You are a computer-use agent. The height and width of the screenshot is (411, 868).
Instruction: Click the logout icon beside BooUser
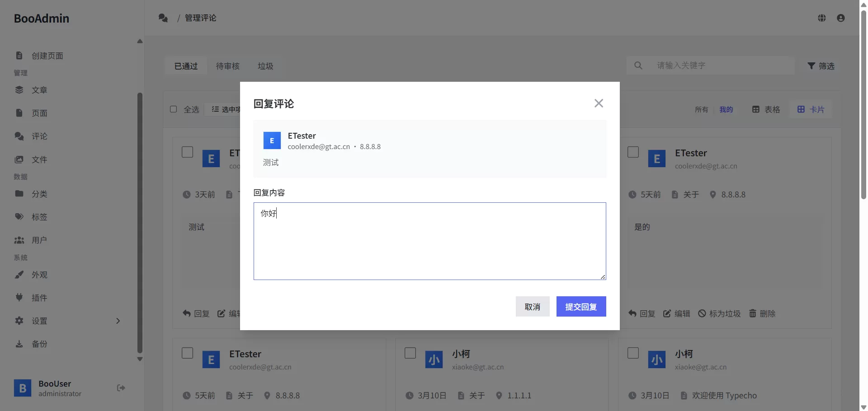121,388
